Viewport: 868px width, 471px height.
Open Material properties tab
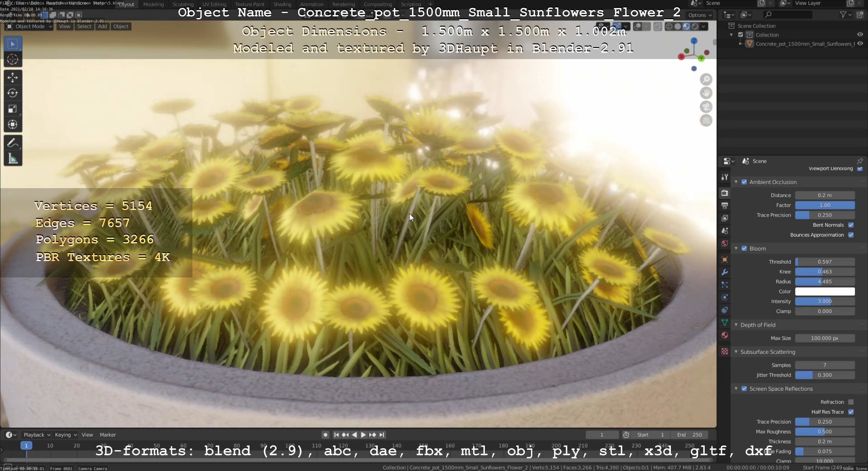725,335
